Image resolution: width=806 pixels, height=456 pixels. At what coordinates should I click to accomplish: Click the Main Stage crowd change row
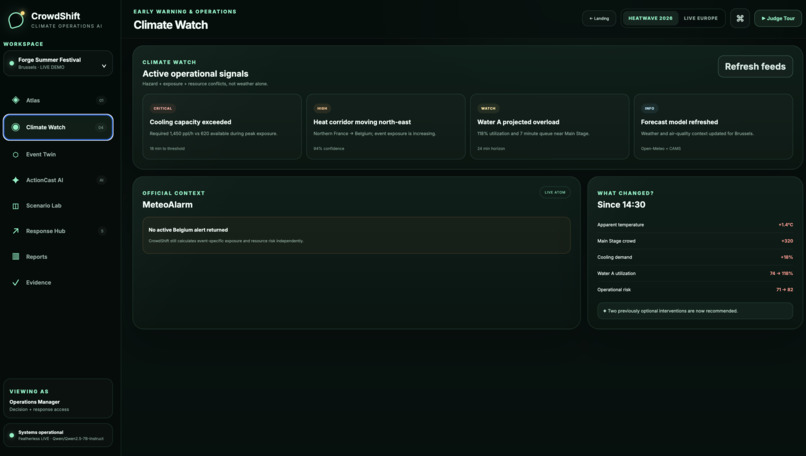(x=695, y=241)
